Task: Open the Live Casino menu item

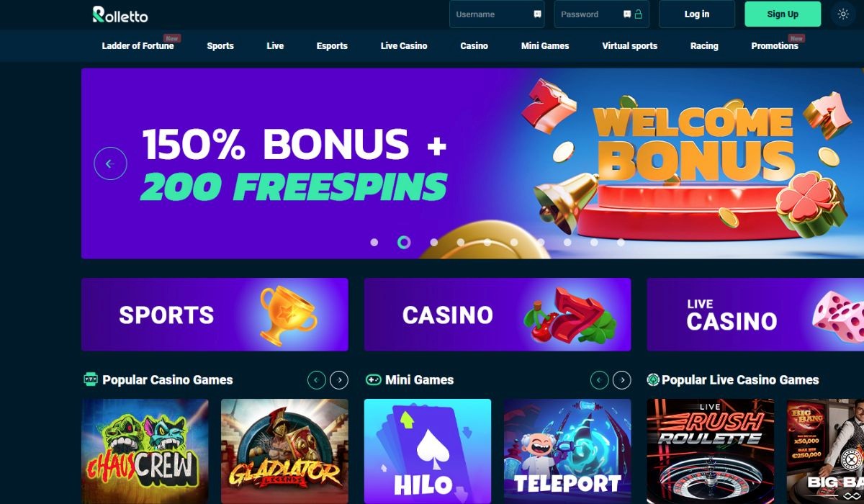Action: [404, 46]
